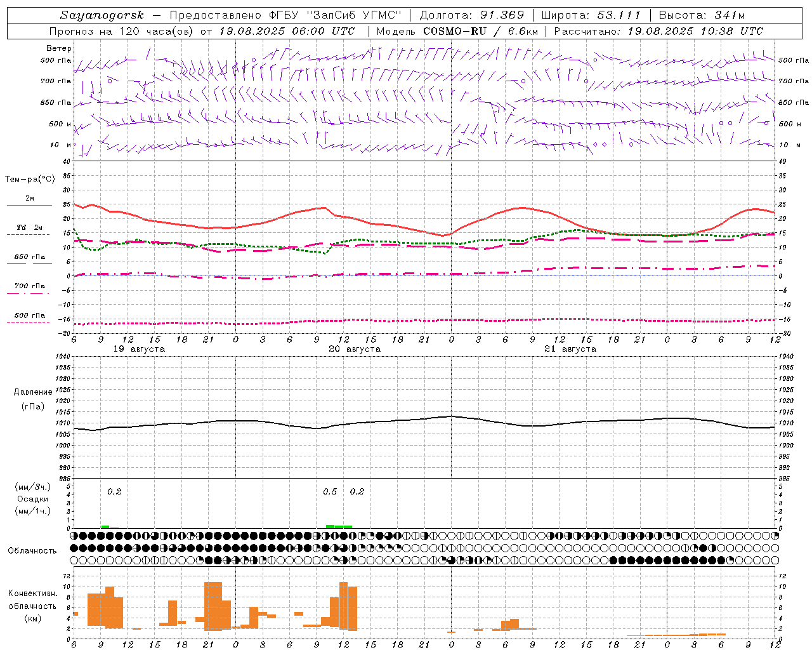Click the green precipitation bar on 20 августа
The image size is (812, 650).
339,526
